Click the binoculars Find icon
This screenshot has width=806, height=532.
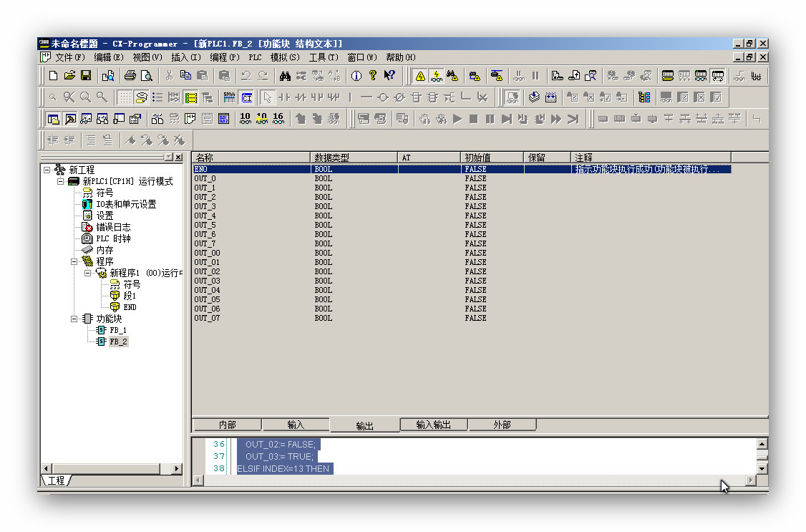284,75
